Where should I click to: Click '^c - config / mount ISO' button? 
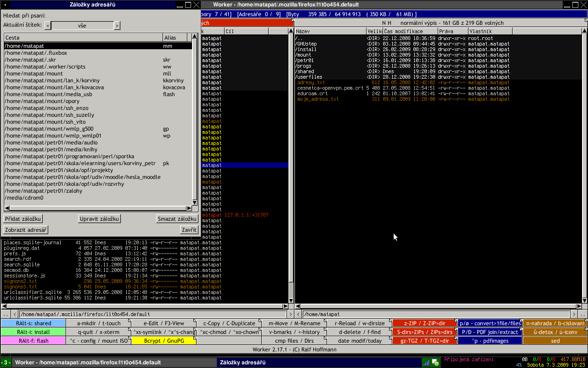pos(99,341)
